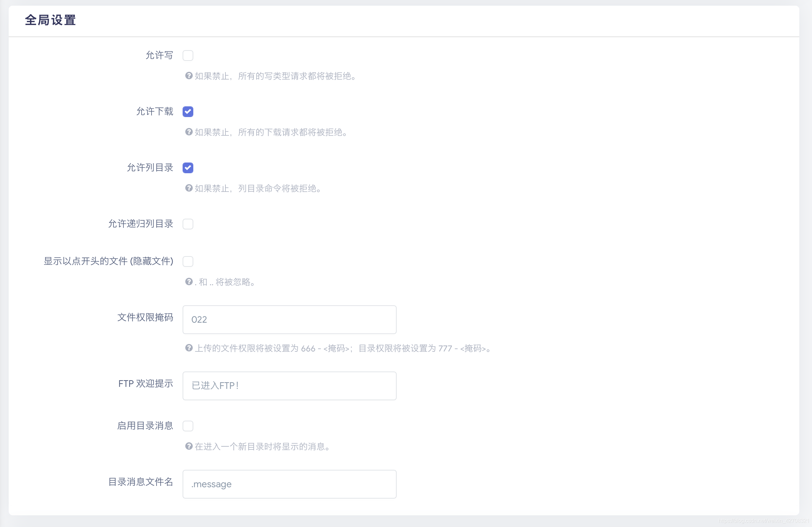Screen dimensions: 812x527
Task: Click the 允许下载 label text
Action: click(x=155, y=112)
